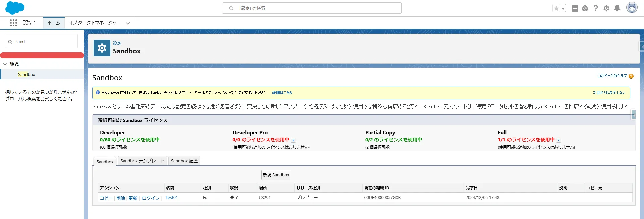Image resolution: width=644 pixels, height=219 pixels.
Task: Expand the オブジェクトマネージャー dropdown chevron
Action: [128, 23]
